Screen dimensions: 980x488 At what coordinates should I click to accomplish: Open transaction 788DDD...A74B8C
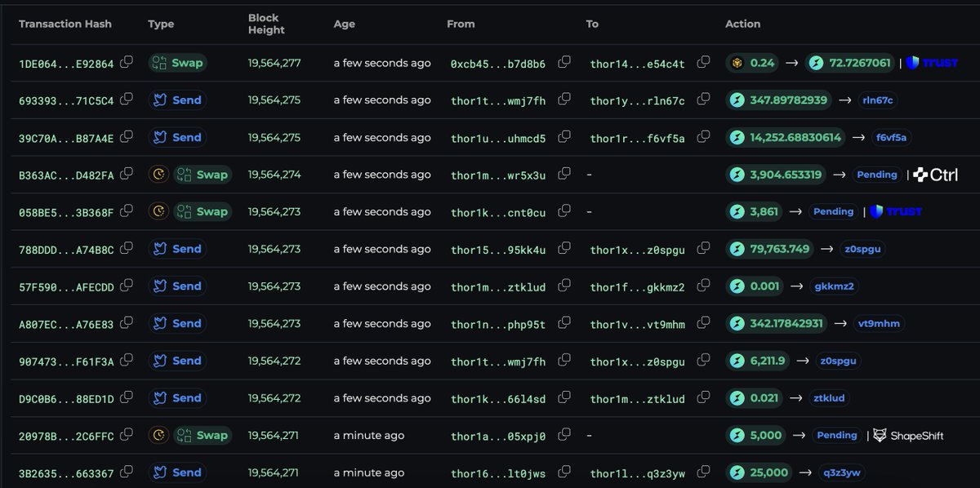tap(66, 250)
